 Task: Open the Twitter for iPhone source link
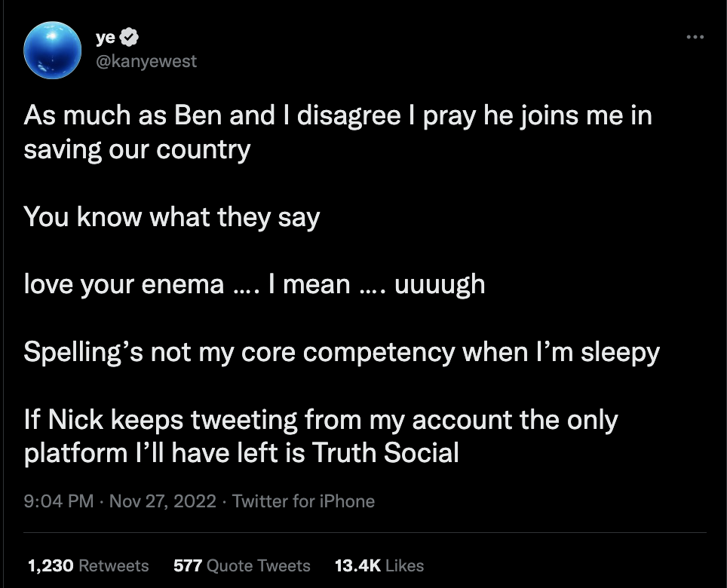(303, 501)
